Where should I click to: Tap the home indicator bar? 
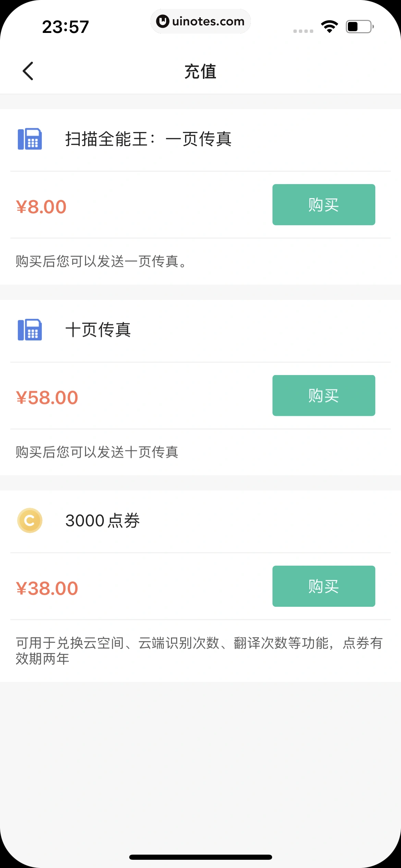pyautogui.click(x=200, y=857)
